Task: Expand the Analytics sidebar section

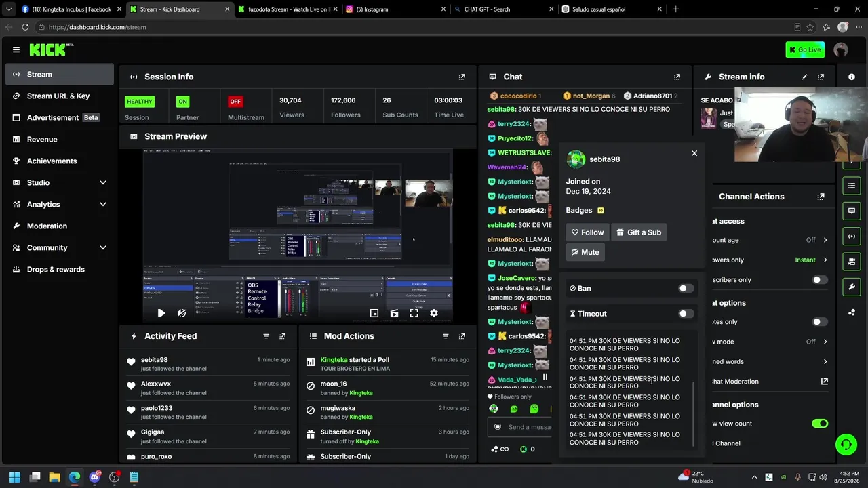Action: pyautogui.click(x=103, y=205)
